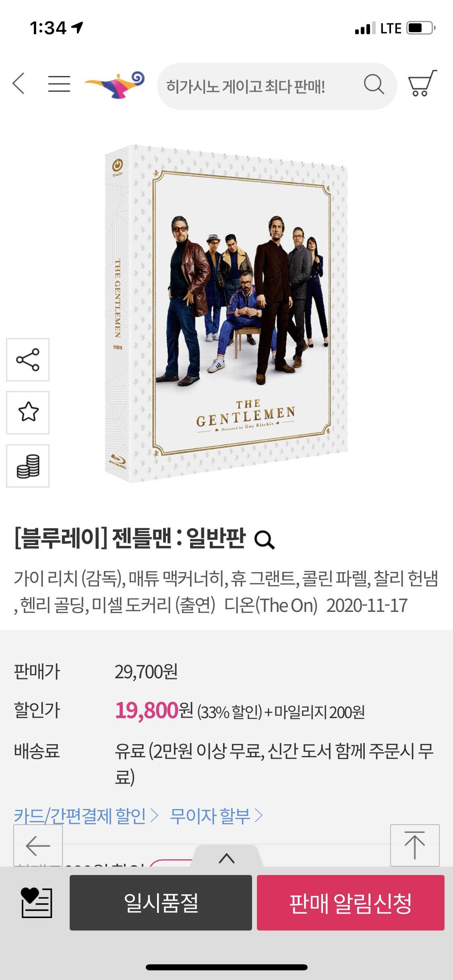Jump to top with the up arrow button

tap(415, 845)
